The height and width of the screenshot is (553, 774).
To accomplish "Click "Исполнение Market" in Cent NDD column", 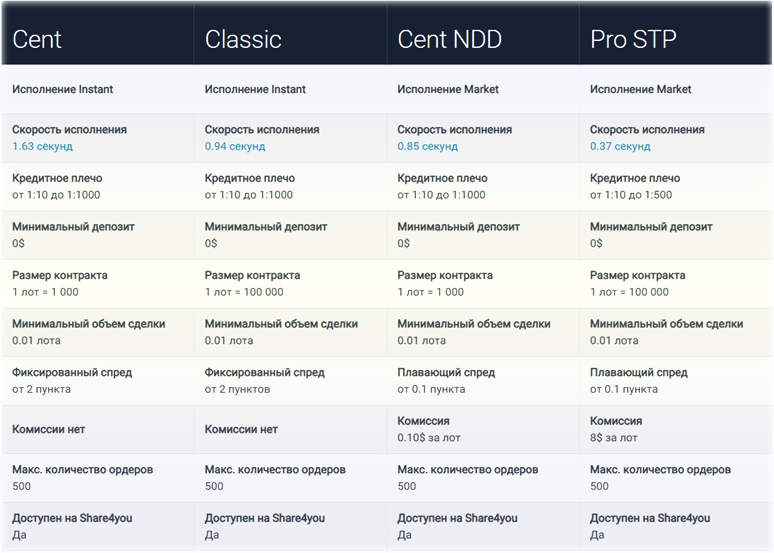I will click(448, 89).
